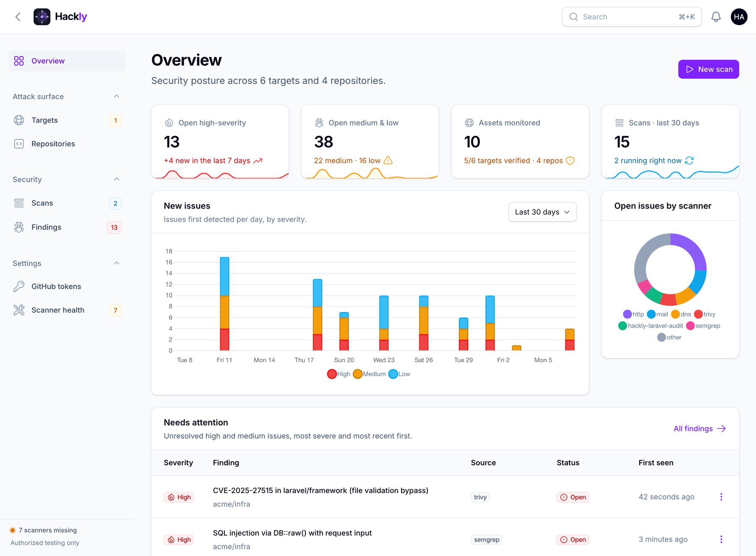Toggle the http scanner legend item
756x556 pixels.
pos(633,314)
